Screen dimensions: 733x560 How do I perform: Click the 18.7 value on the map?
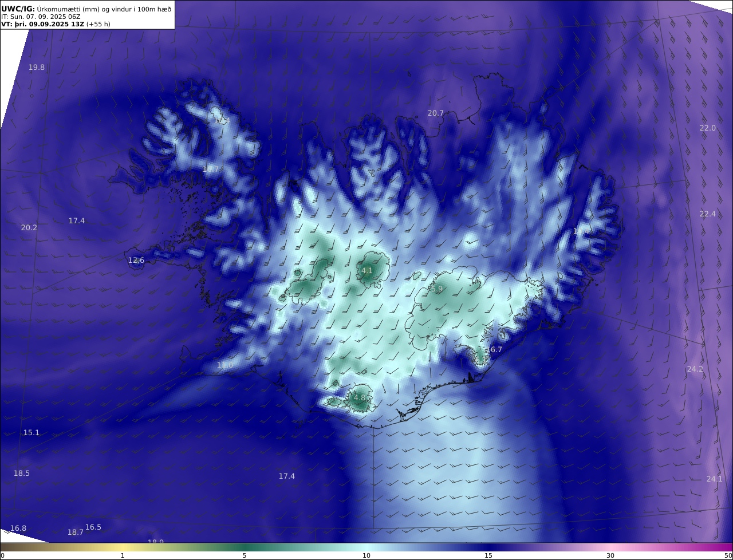click(x=76, y=533)
